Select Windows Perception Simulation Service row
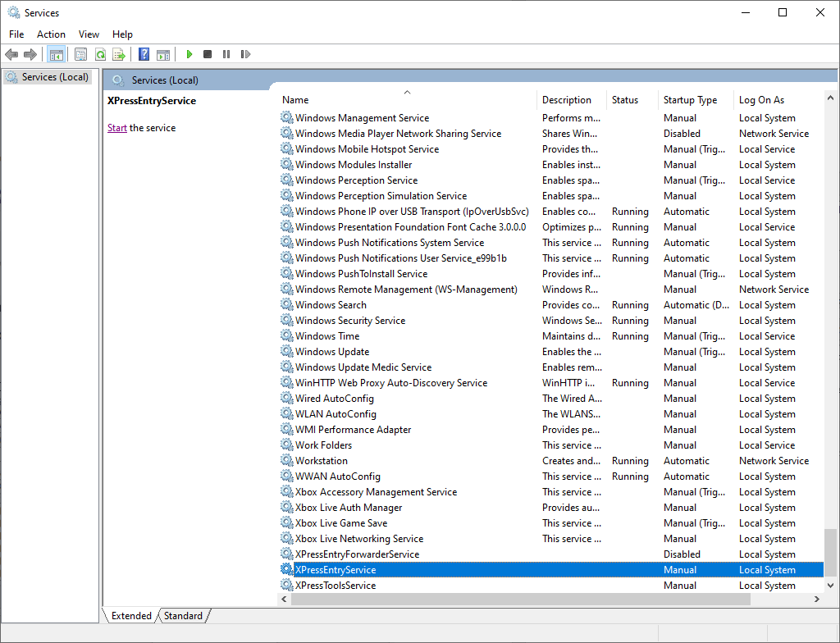Screen dimensions: 840x643 (550, 195)
